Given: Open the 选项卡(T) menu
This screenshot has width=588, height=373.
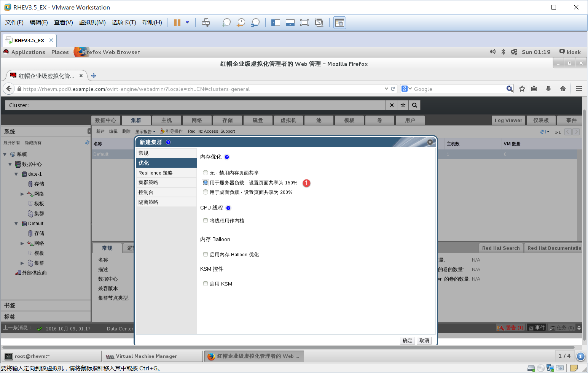Looking at the screenshot, I should tap(124, 22).
